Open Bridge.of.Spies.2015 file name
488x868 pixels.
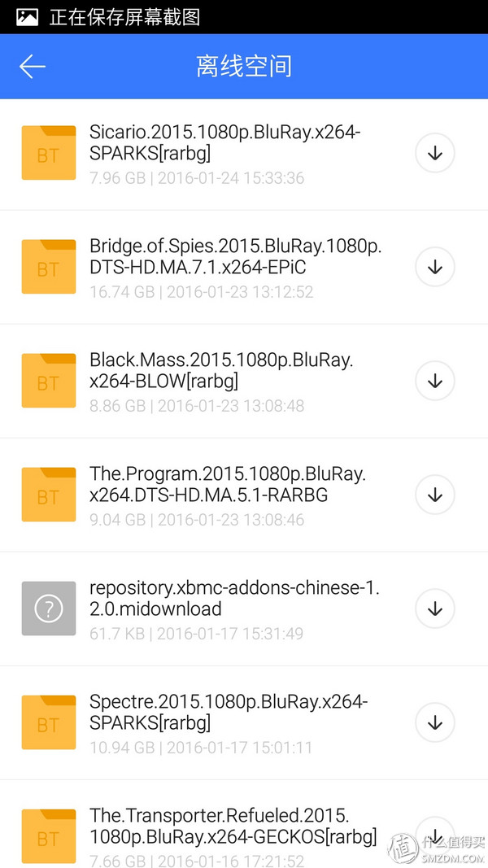235,256
